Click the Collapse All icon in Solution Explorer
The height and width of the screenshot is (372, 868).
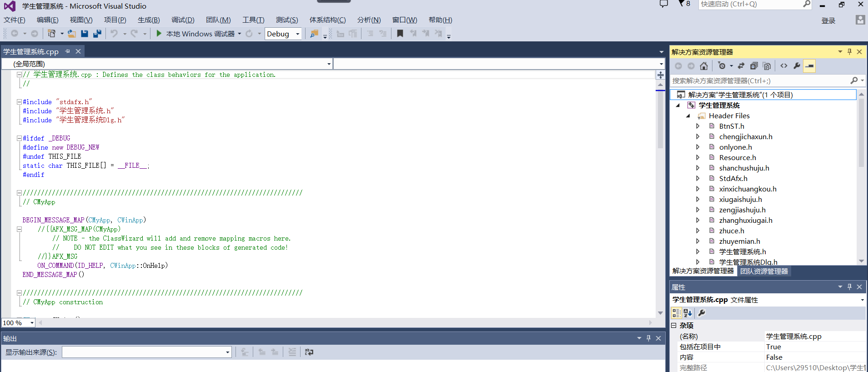(x=754, y=66)
